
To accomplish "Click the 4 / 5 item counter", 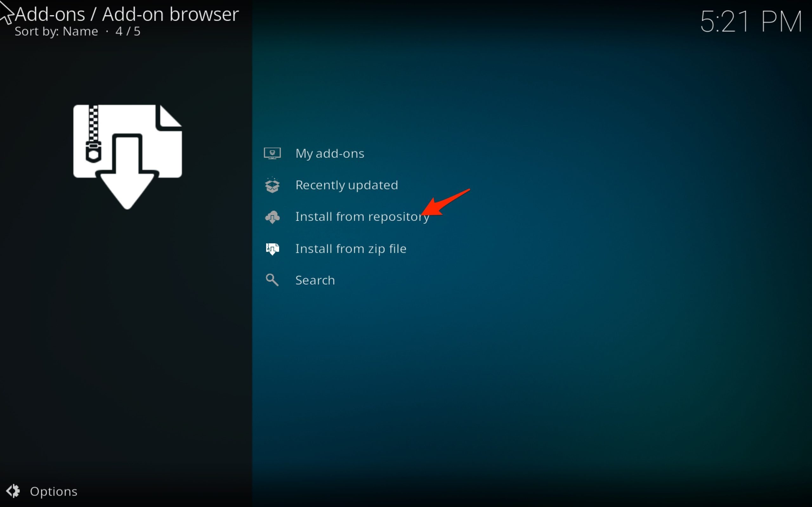I will 128,31.
